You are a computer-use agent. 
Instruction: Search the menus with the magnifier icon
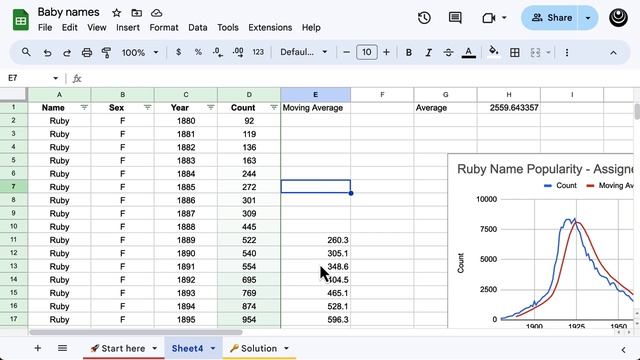click(x=26, y=52)
